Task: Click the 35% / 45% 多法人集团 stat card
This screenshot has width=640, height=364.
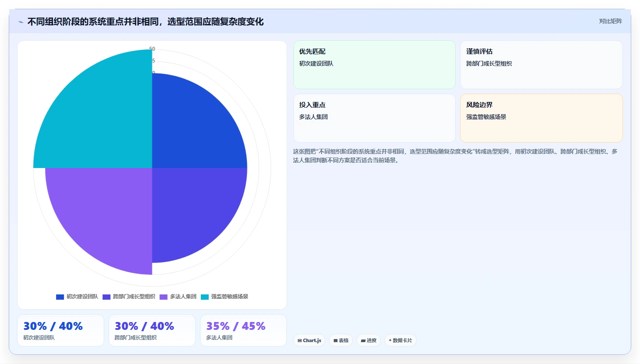Action: click(243, 330)
